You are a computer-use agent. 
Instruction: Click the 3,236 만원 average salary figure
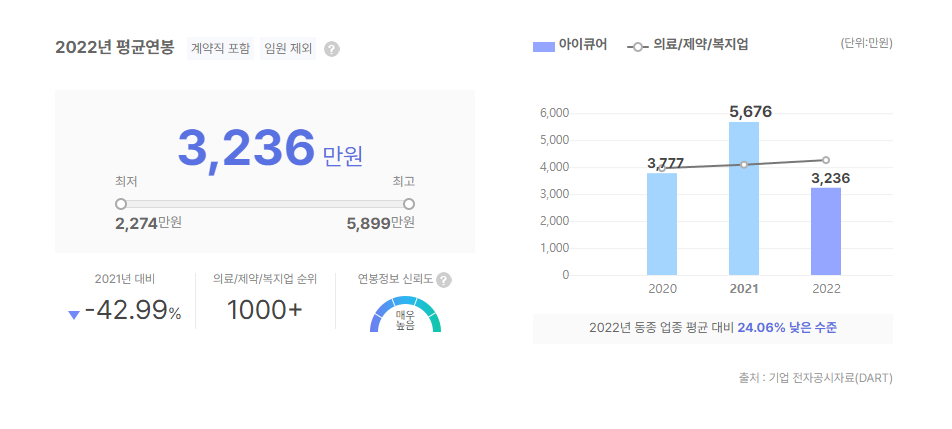270,149
